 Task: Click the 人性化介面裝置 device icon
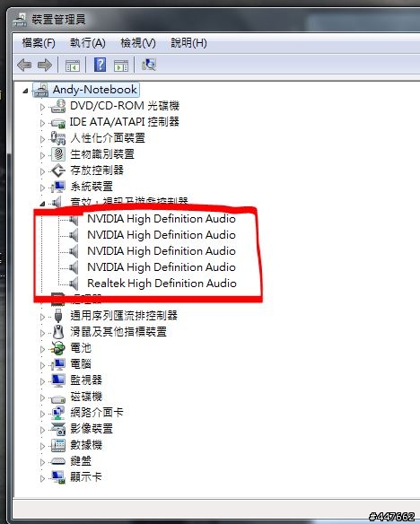tap(58, 137)
